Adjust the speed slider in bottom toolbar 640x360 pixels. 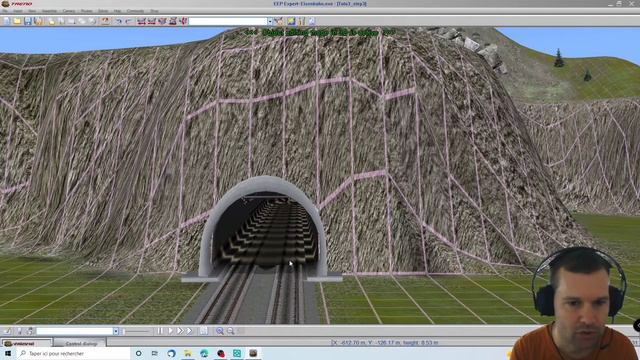pos(137,331)
